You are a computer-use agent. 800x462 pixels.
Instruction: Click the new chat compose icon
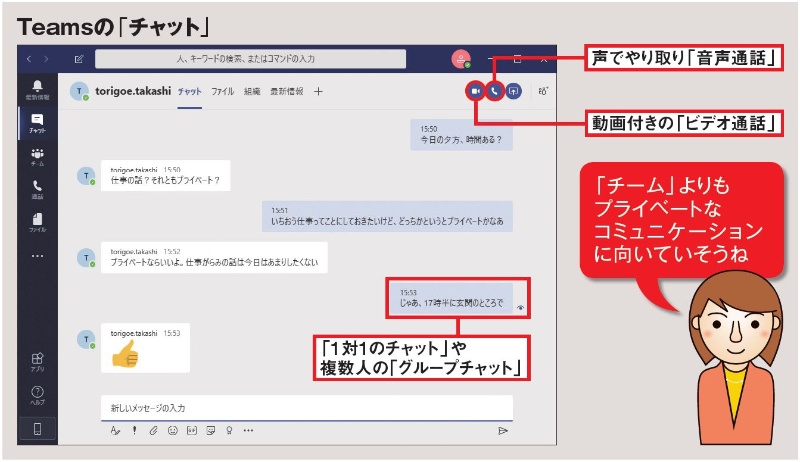pyautogui.click(x=77, y=59)
